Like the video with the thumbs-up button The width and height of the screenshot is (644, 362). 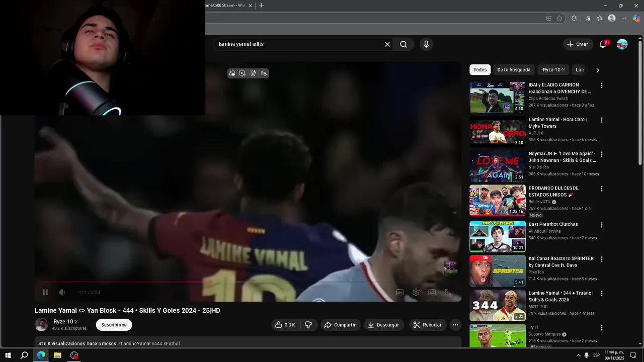pyautogui.click(x=285, y=325)
